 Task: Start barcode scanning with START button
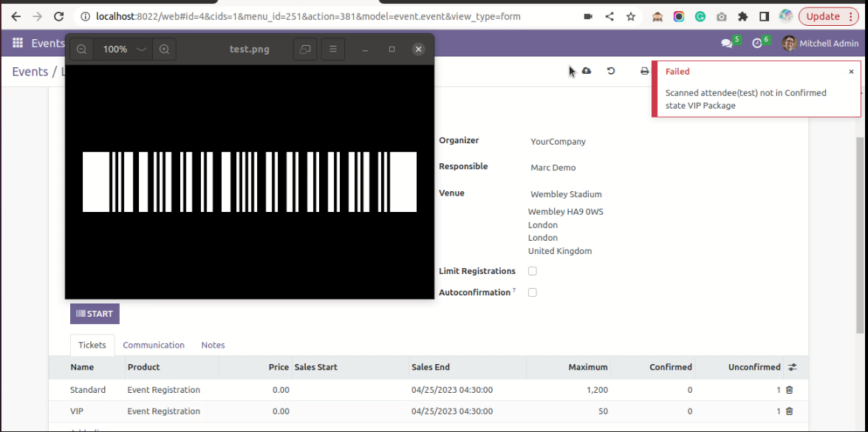point(95,314)
